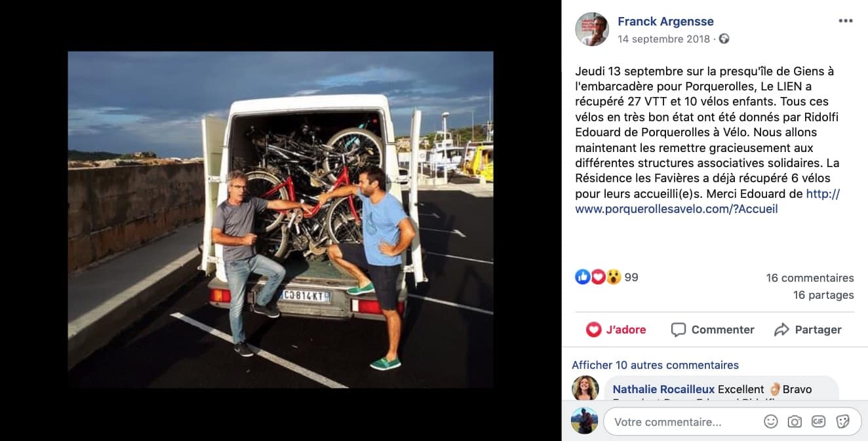Open the porquerollesavelo.com link
The width and height of the screenshot is (868, 441).
pos(707,202)
